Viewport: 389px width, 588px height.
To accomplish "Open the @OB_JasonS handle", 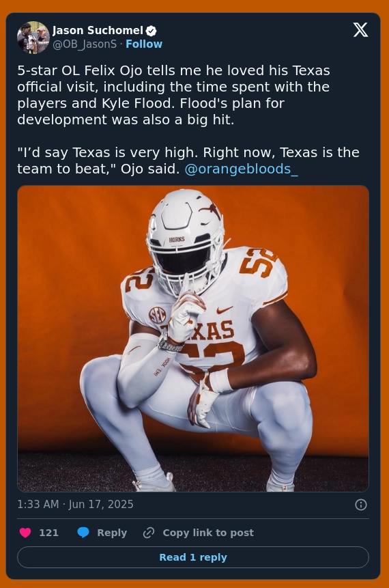I will (x=85, y=44).
